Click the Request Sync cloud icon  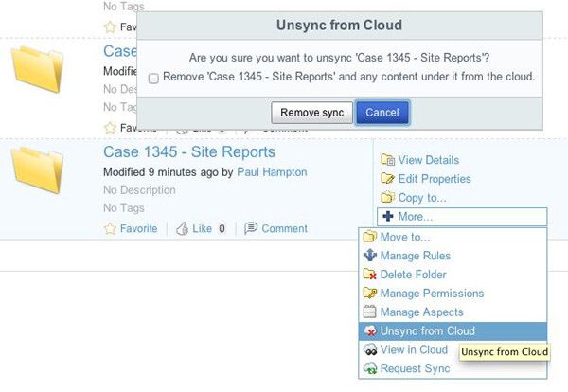pyautogui.click(x=370, y=368)
